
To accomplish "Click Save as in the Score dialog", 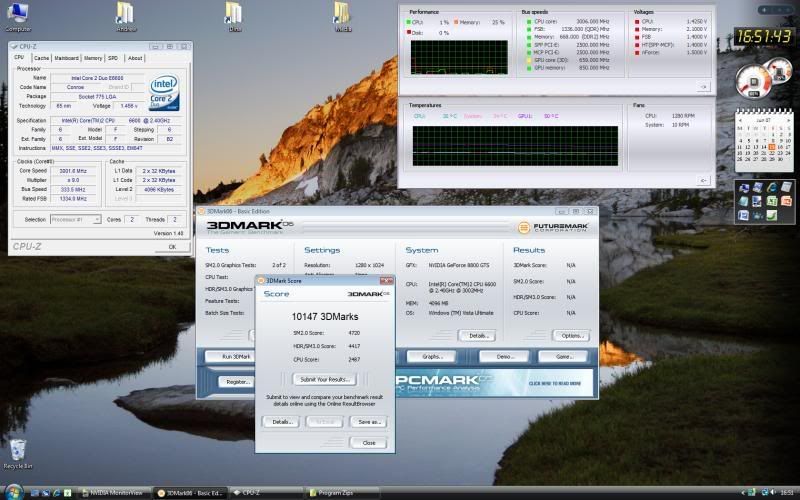I will coord(369,422).
